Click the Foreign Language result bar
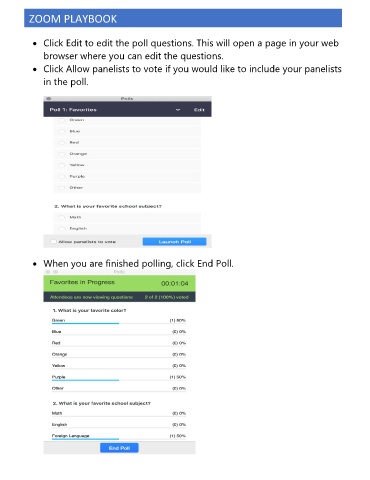 click(x=85, y=439)
